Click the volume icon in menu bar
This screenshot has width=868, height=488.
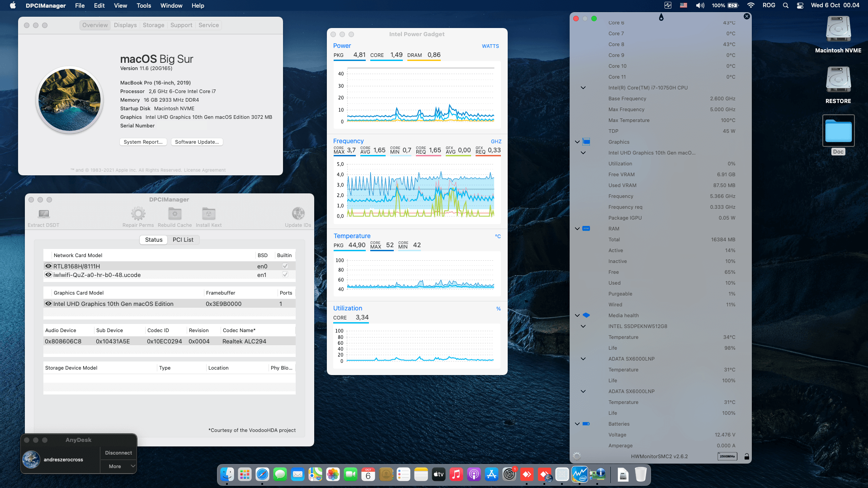click(700, 5)
